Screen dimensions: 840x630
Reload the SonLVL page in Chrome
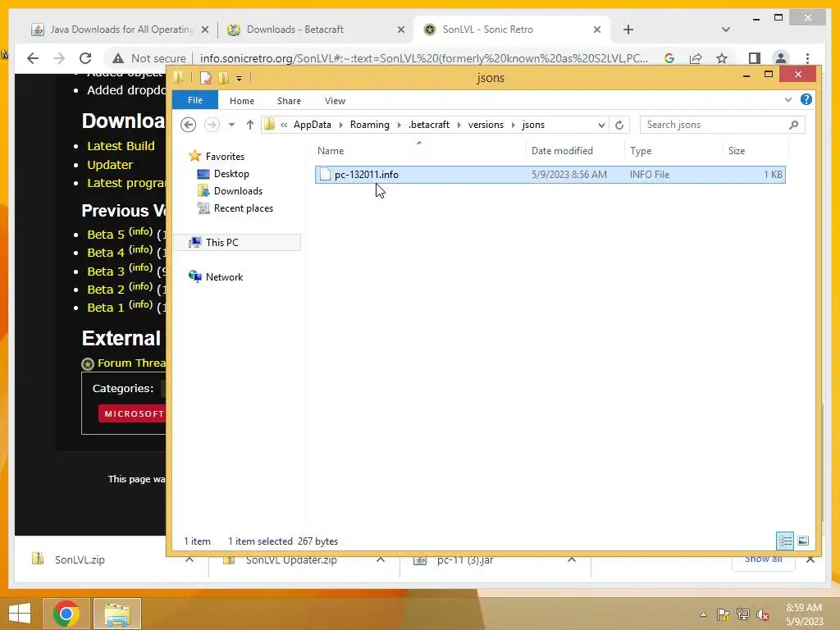(85, 58)
